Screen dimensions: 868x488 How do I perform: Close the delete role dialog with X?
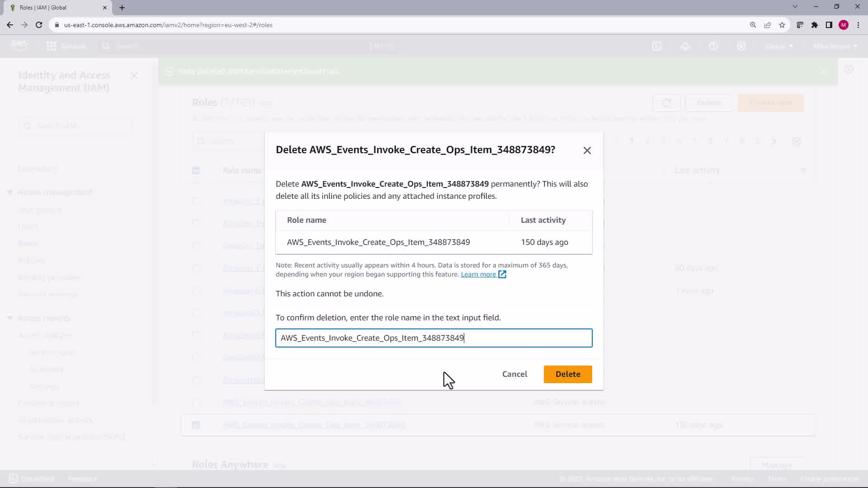587,150
